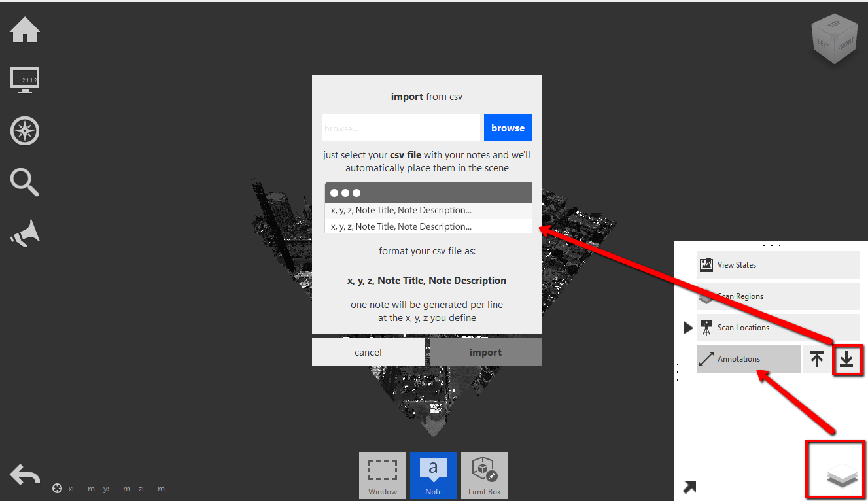Click the browse text input field
Image resolution: width=868 pixels, height=501 pixels.
tap(400, 128)
